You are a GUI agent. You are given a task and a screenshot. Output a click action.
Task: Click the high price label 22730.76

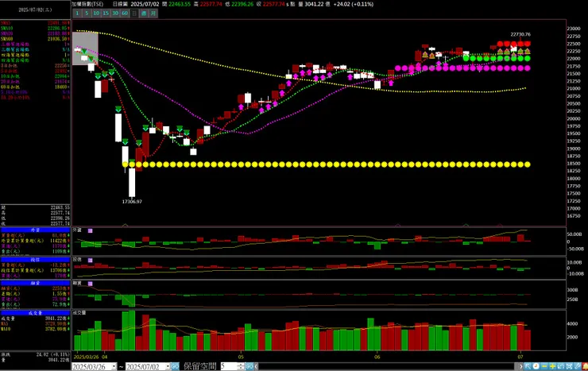point(520,34)
